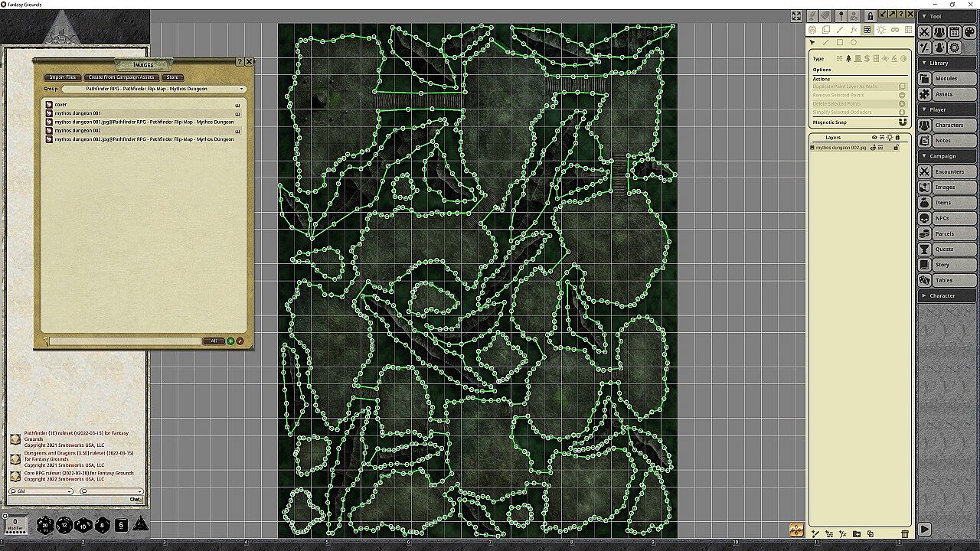Open the calendar tool
The image size is (980, 551).
[x=954, y=32]
